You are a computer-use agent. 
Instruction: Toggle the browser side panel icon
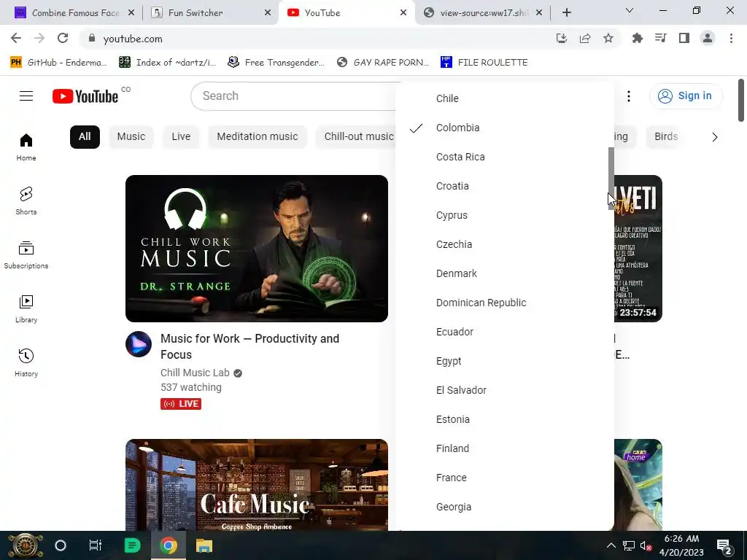click(x=684, y=39)
